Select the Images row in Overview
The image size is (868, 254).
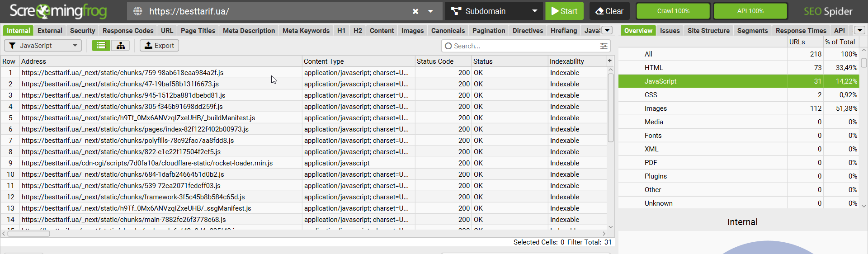pyautogui.click(x=739, y=108)
